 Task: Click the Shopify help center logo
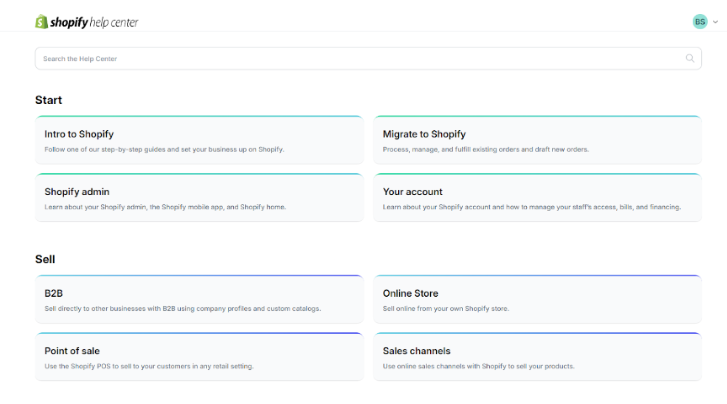(87, 22)
